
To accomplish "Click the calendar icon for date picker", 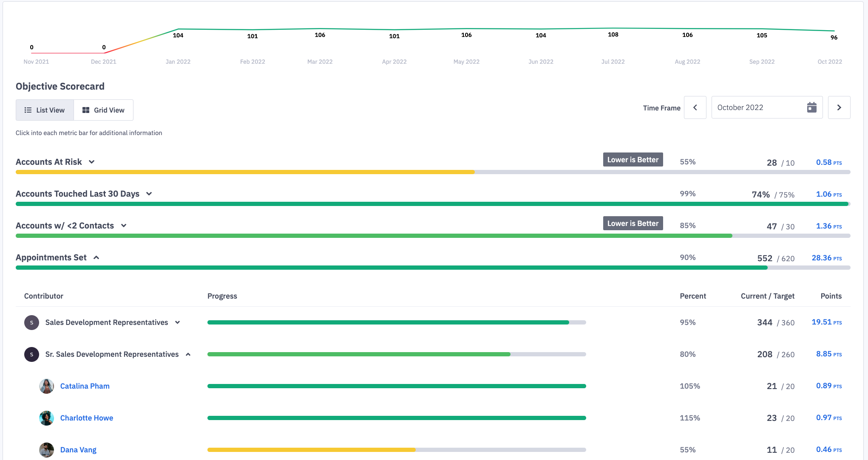I will (812, 107).
